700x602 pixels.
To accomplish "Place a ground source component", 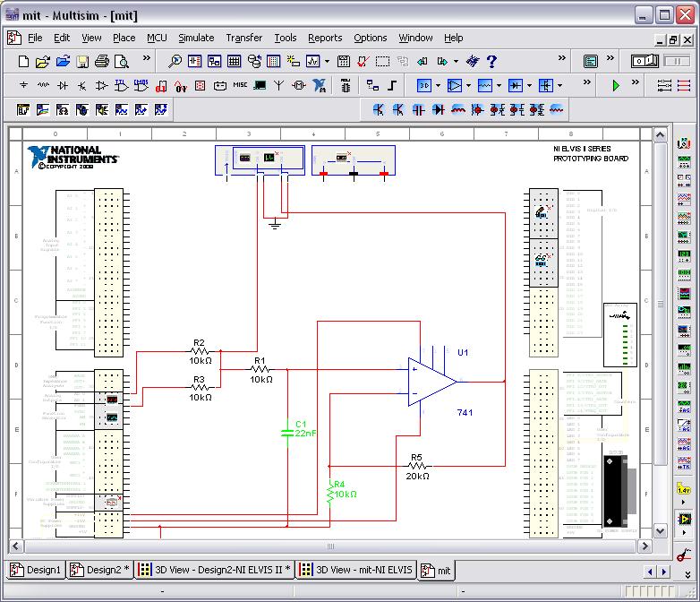I will [x=23, y=86].
